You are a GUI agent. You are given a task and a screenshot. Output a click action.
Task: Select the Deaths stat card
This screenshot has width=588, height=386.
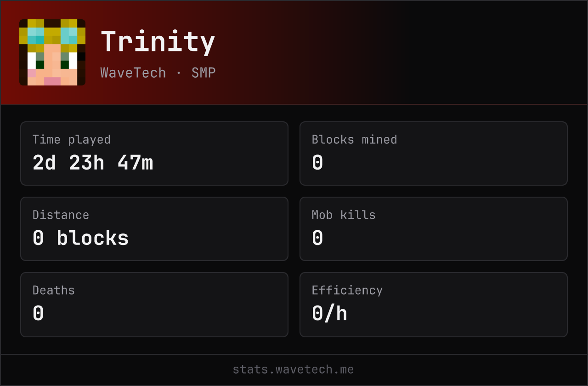(x=154, y=305)
